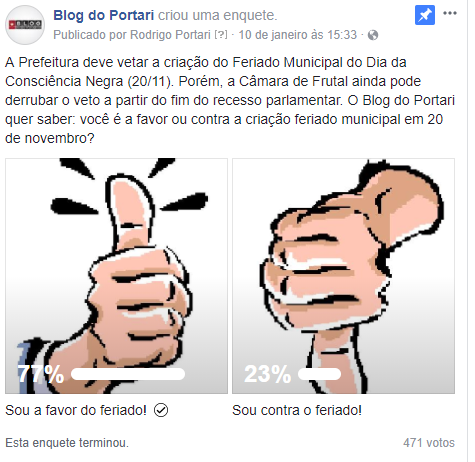Click the public globe privacy icon
Viewport: 475px width, 462px height.
pyautogui.click(x=373, y=35)
